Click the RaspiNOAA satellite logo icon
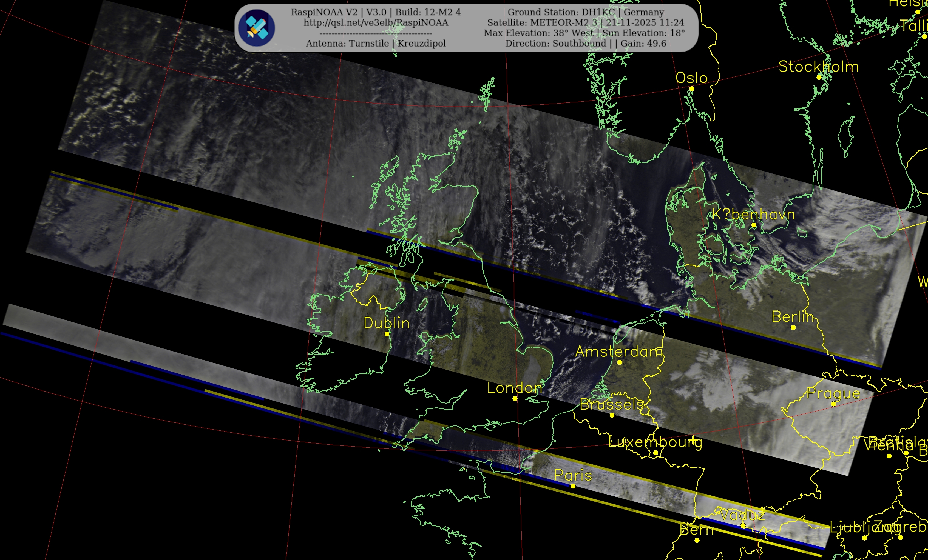This screenshot has width=928, height=560. pos(257,28)
